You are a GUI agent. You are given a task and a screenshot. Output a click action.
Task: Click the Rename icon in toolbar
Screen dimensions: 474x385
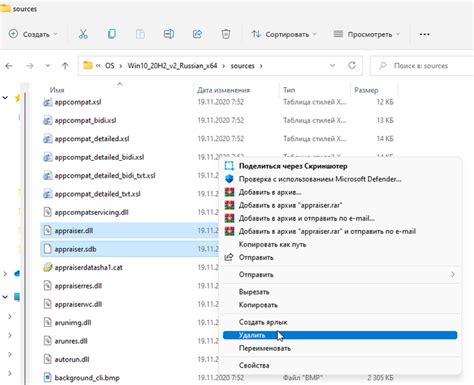(x=169, y=34)
